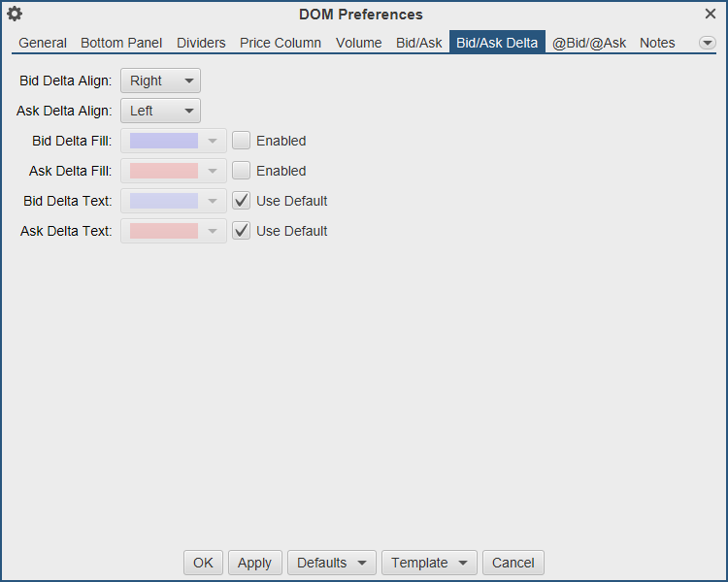
Task: Uncheck Use Default for Ask Delta Text
Action: [x=242, y=231]
